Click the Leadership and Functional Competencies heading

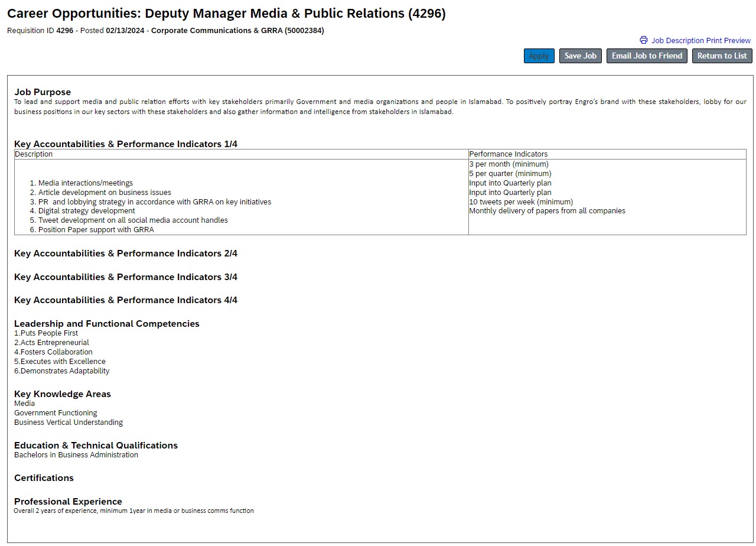click(x=107, y=324)
